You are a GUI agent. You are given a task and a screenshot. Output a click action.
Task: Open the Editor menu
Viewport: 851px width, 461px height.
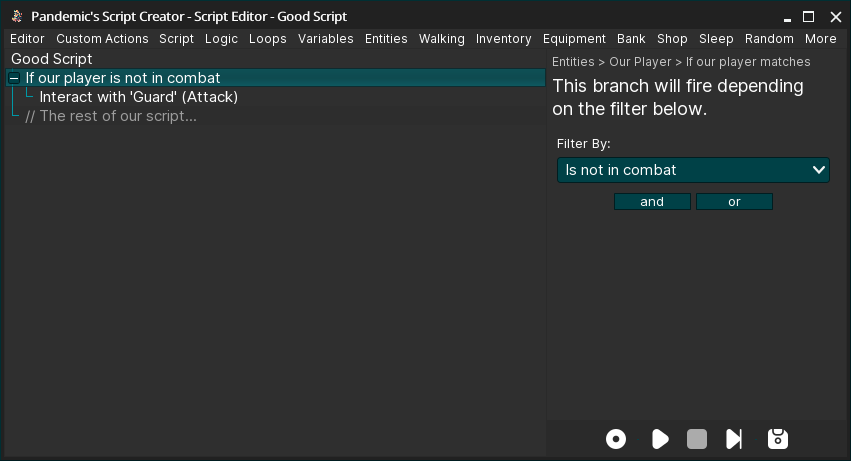pyautogui.click(x=27, y=39)
